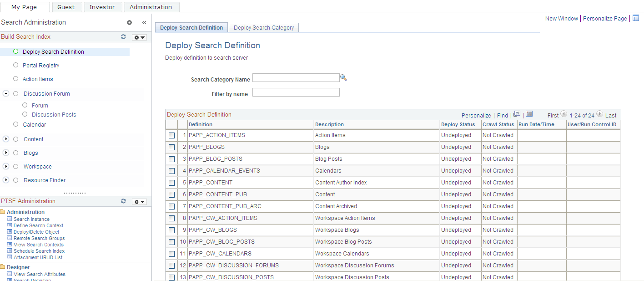644x281 pixels.
Task: Click the Search Category Name lookup magnifier
Action: (343, 78)
